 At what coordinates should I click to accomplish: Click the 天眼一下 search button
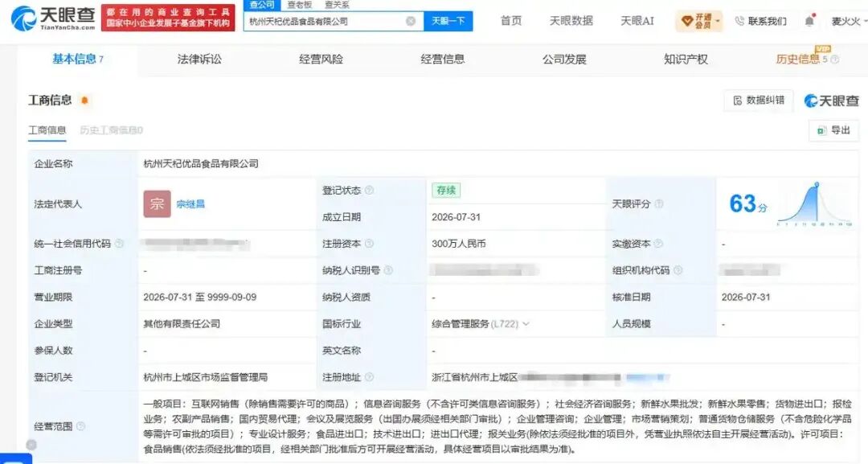448,21
